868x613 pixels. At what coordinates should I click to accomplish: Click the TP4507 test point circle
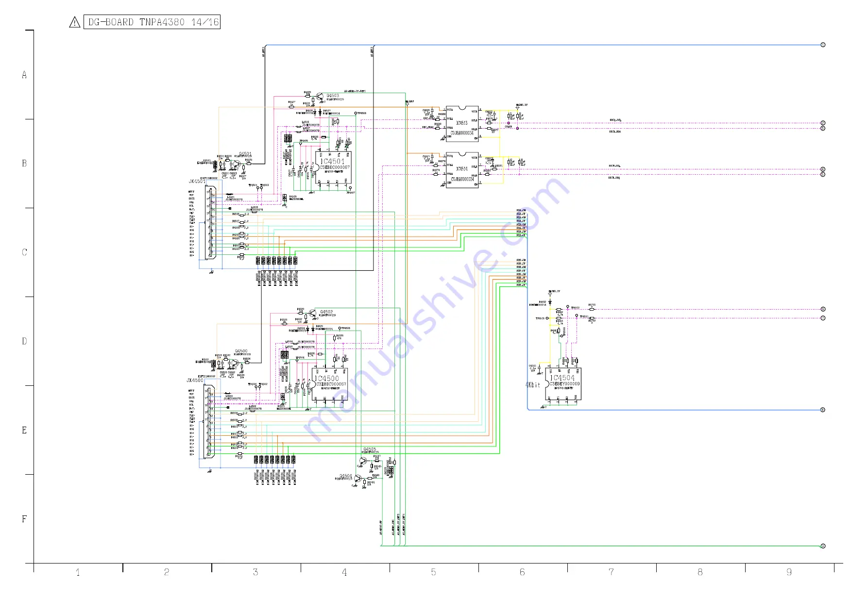pyautogui.click(x=350, y=188)
